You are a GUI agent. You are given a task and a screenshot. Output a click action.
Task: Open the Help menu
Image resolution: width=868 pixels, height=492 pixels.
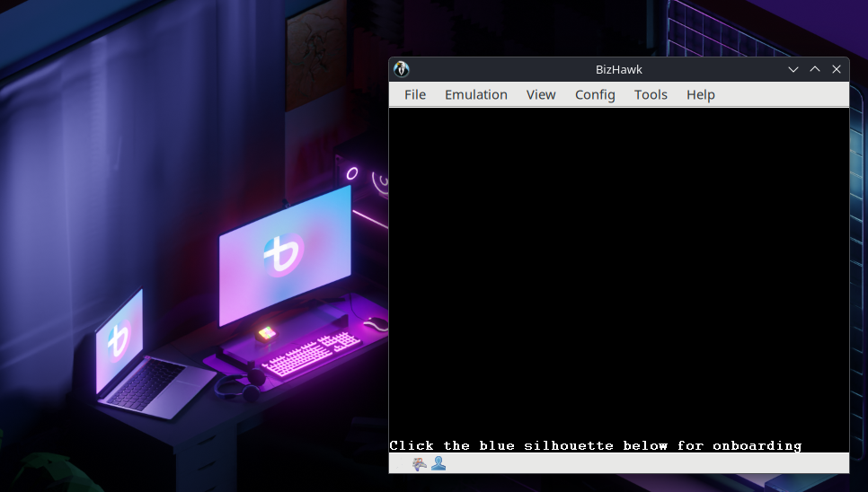[x=701, y=94]
